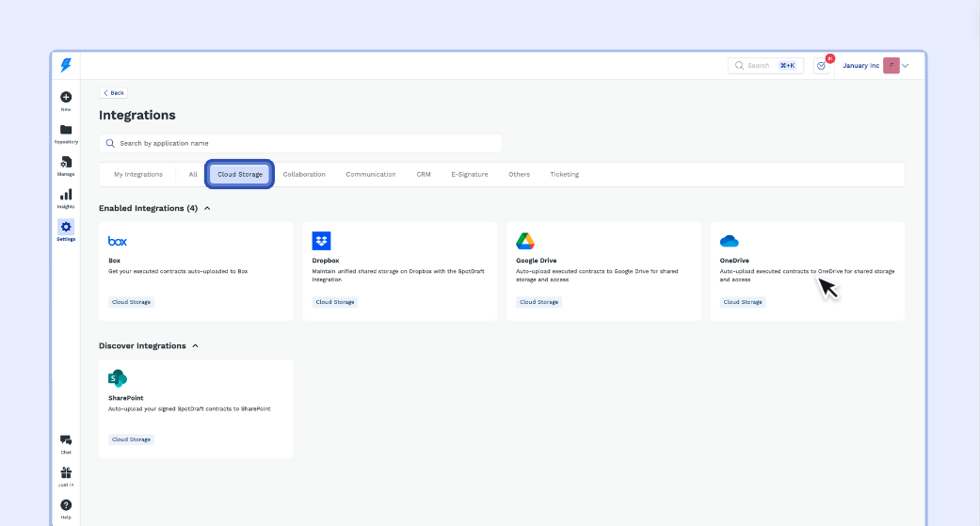This screenshot has height=526, width=980.
Task: Open Insights bar chart icon
Action: click(x=66, y=195)
